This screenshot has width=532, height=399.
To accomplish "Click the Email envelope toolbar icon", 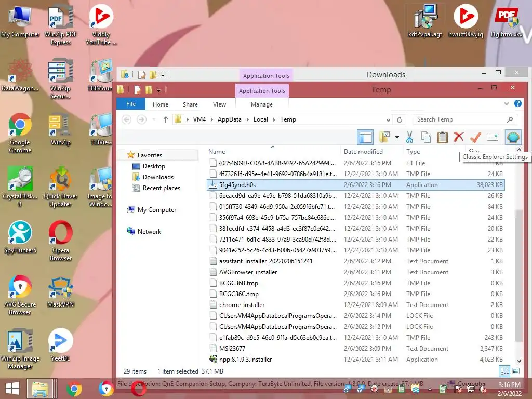I will [x=493, y=137].
